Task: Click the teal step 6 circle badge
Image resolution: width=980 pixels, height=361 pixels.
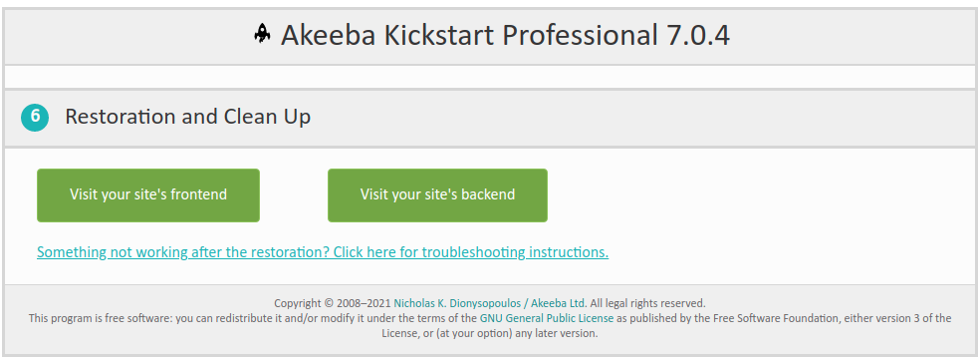Action: (35, 117)
